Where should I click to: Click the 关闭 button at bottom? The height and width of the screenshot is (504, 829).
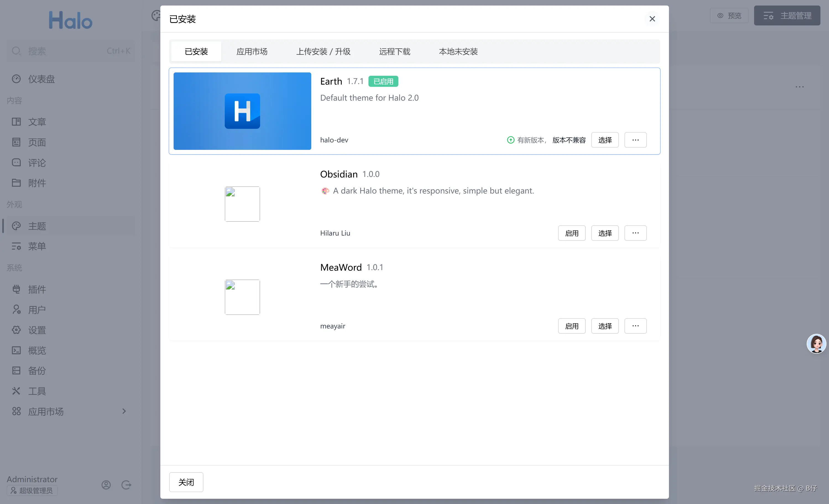tap(186, 482)
